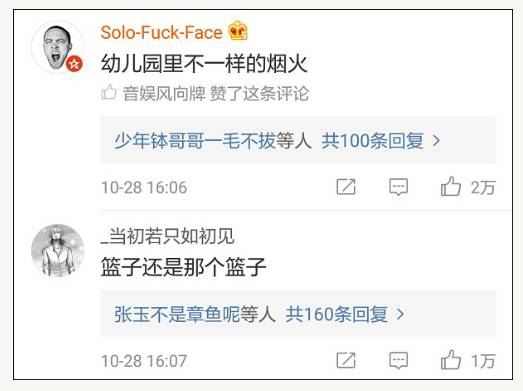Click the small thumbs-up next to 音娱风向牌

(x=109, y=92)
